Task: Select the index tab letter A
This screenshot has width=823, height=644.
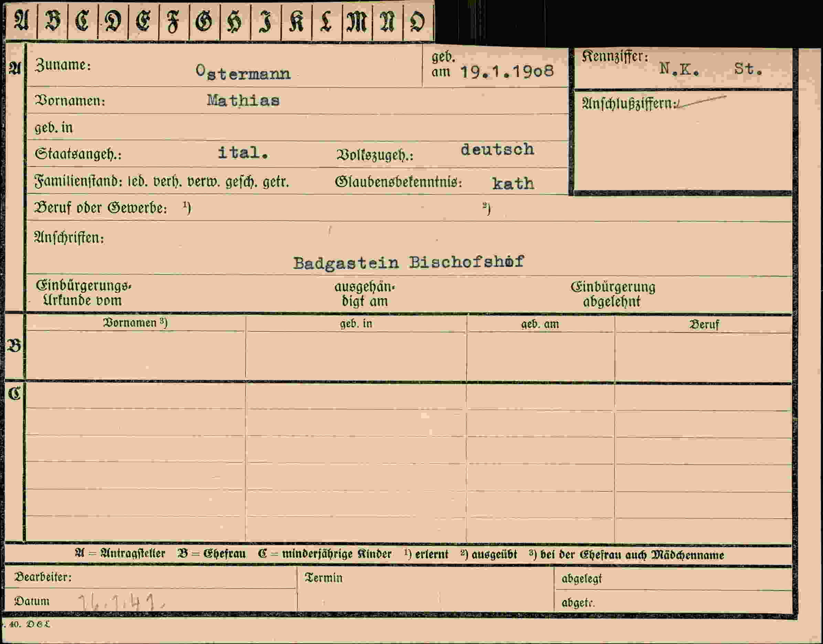Action: point(21,21)
